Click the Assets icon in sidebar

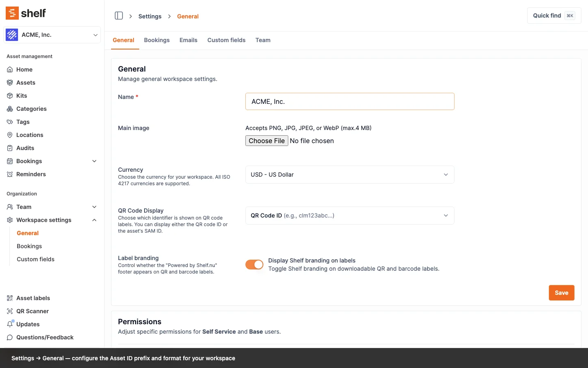[10, 83]
